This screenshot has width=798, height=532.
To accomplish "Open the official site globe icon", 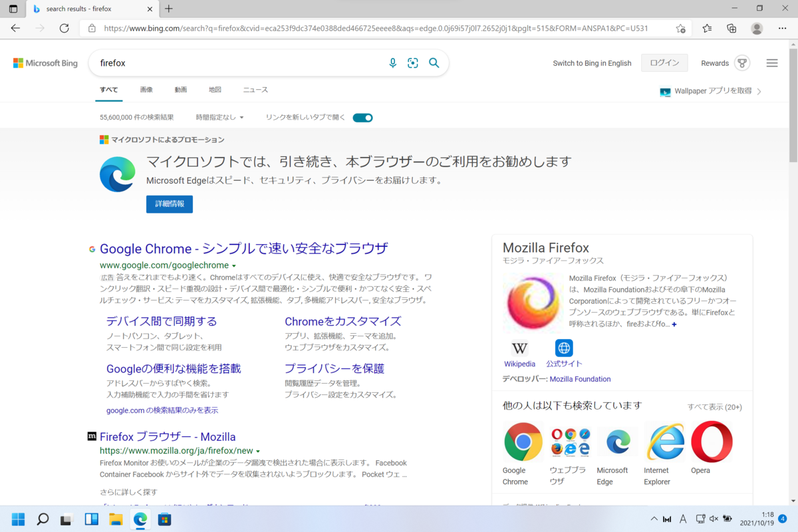I will click(564, 348).
